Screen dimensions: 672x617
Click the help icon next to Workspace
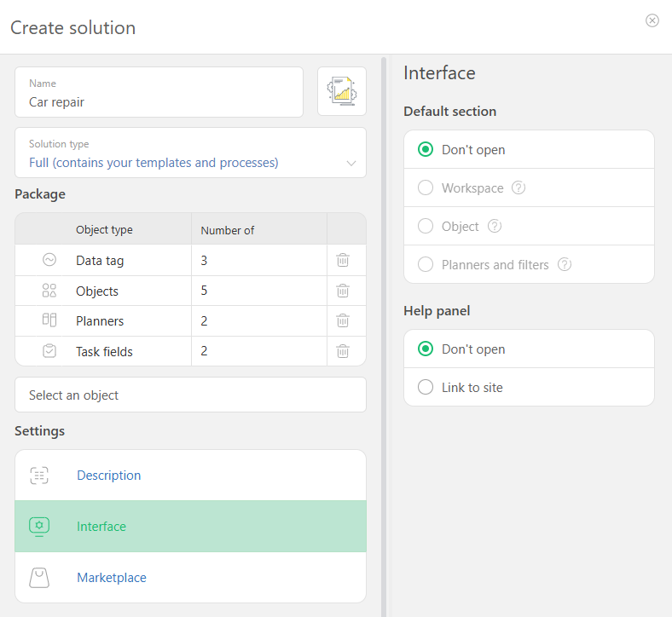(x=518, y=187)
